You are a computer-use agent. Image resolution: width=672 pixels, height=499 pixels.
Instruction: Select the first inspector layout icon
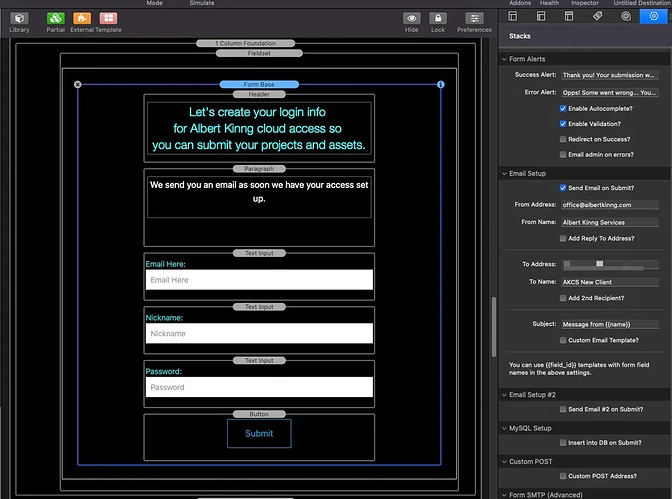point(513,16)
